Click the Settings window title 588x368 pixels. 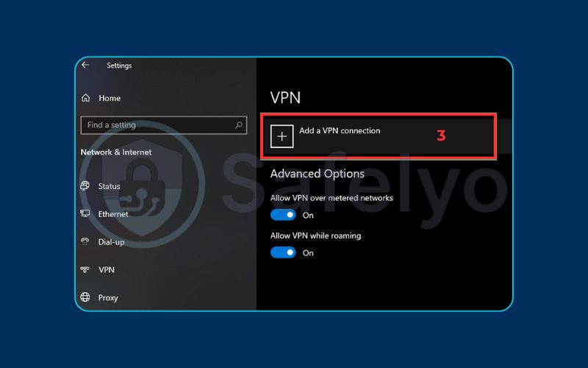119,66
